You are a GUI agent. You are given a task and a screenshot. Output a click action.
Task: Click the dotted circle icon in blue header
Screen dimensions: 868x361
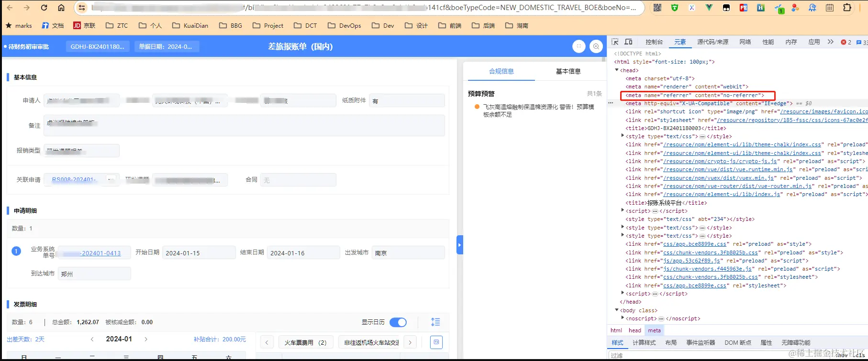click(579, 46)
